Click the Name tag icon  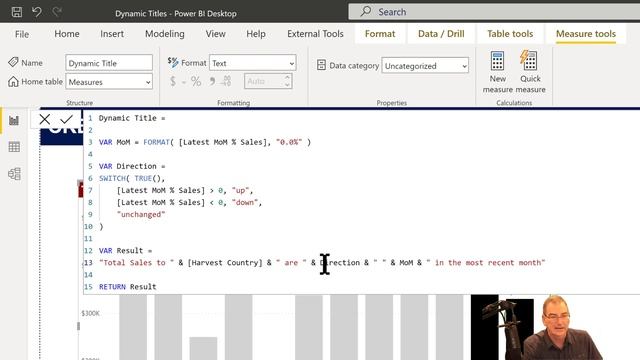13,62
